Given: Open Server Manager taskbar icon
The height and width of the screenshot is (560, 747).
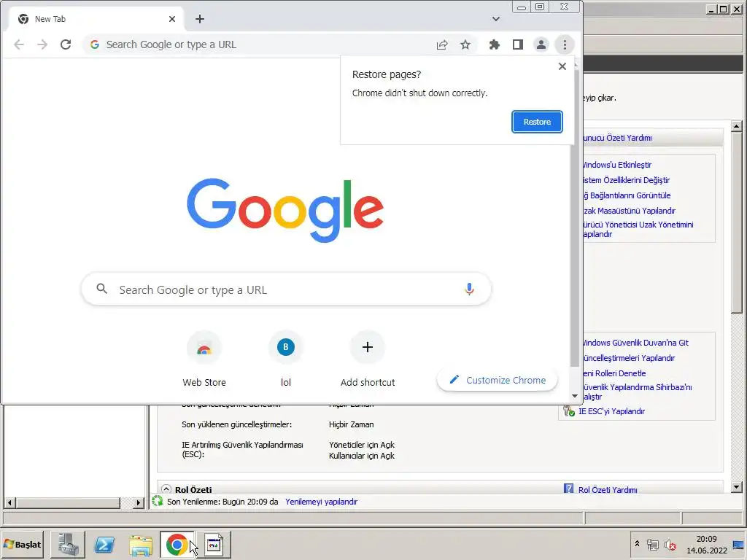Looking at the screenshot, I should [68, 544].
